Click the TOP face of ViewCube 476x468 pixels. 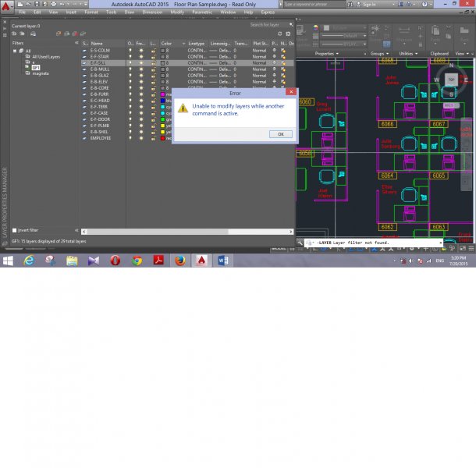click(x=449, y=79)
